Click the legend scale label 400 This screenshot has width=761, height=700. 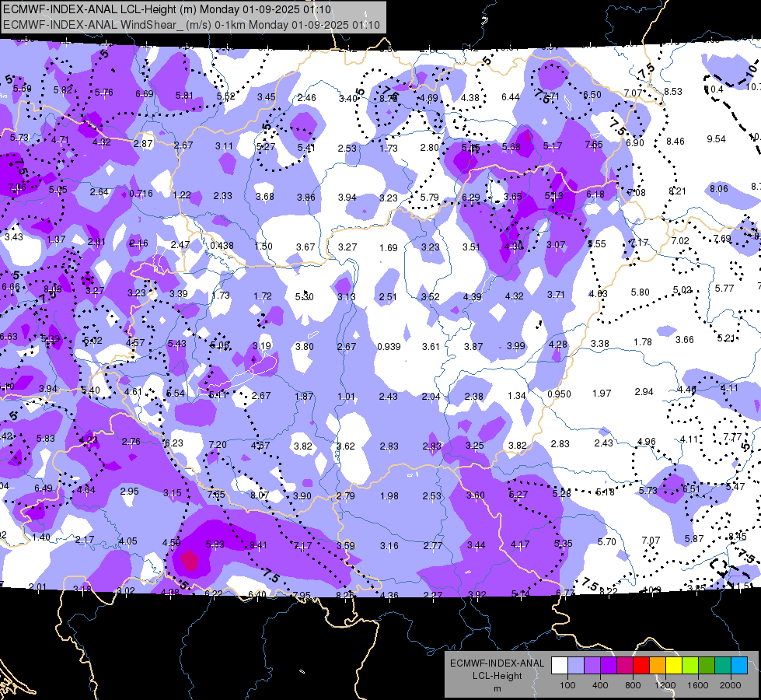(x=600, y=685)
